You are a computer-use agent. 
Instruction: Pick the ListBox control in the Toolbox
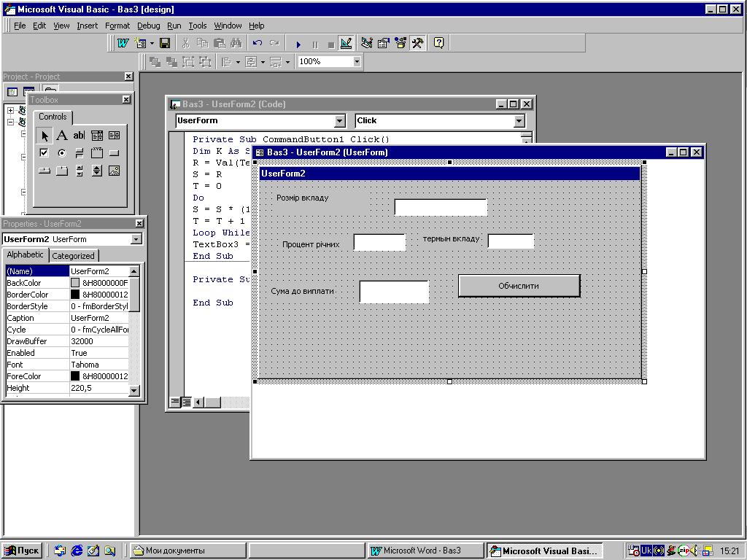tap(115, 136)
